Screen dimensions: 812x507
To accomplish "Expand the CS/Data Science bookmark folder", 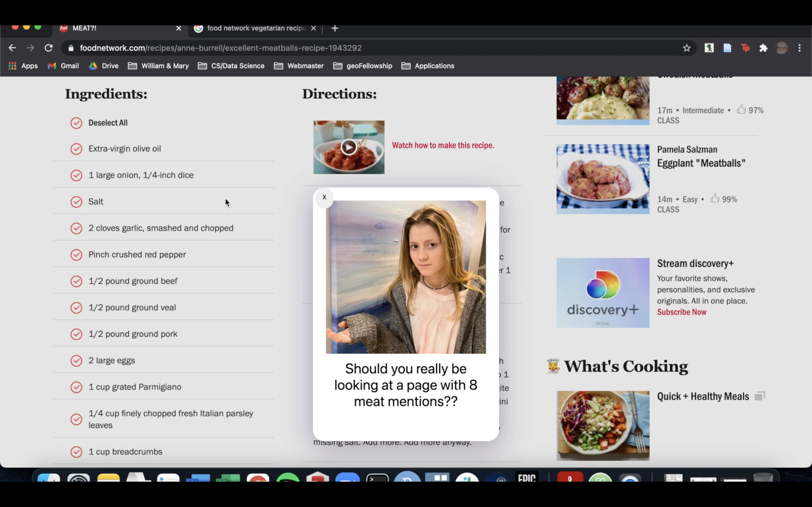I will 231,66.
